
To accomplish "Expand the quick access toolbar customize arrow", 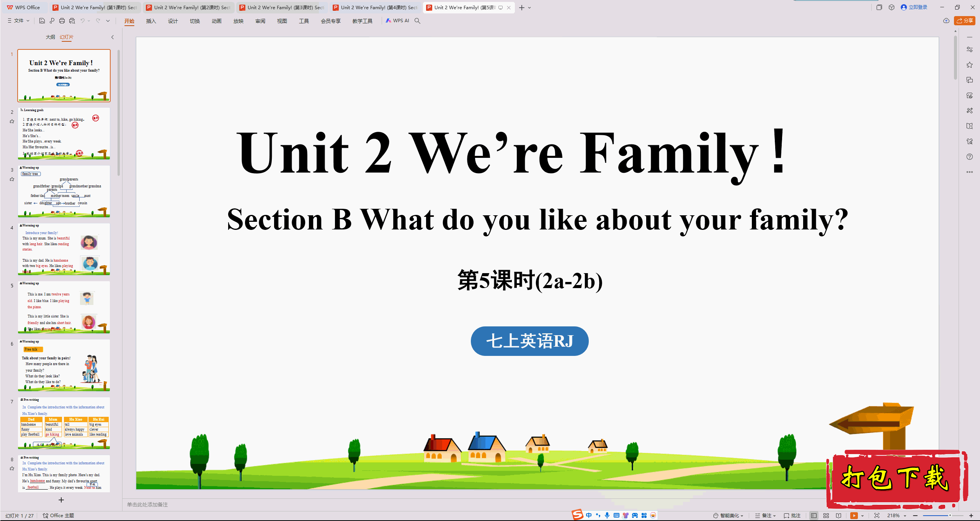I will click(108, 21).
